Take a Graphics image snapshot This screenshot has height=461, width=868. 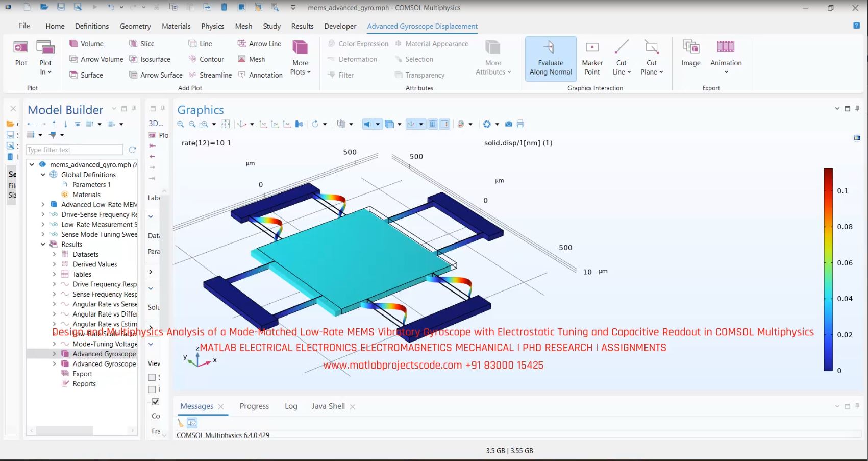click(x=509, y=124)
